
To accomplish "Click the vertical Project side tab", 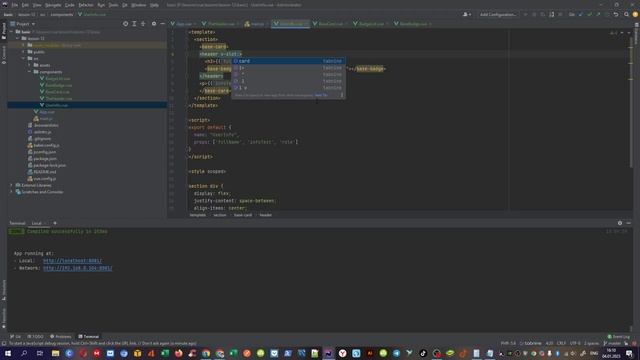I will (4, 31).
